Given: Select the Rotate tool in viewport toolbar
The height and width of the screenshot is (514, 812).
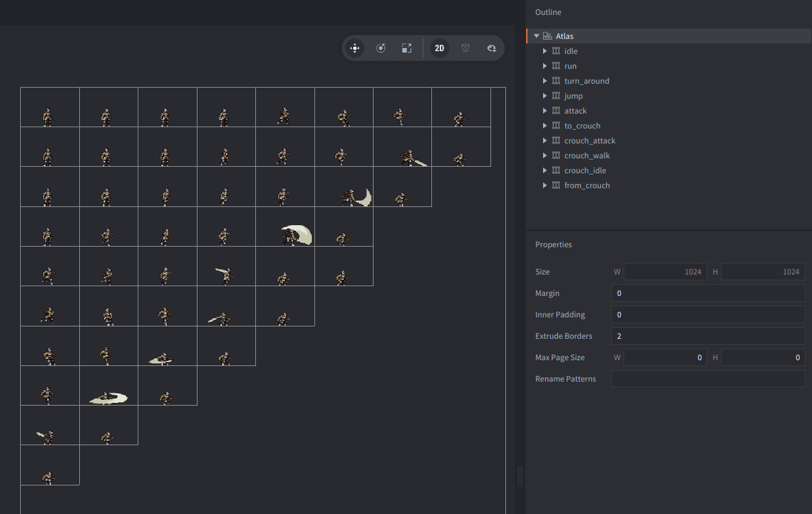Looking at the screenshot, I should [x=381, y=48].
